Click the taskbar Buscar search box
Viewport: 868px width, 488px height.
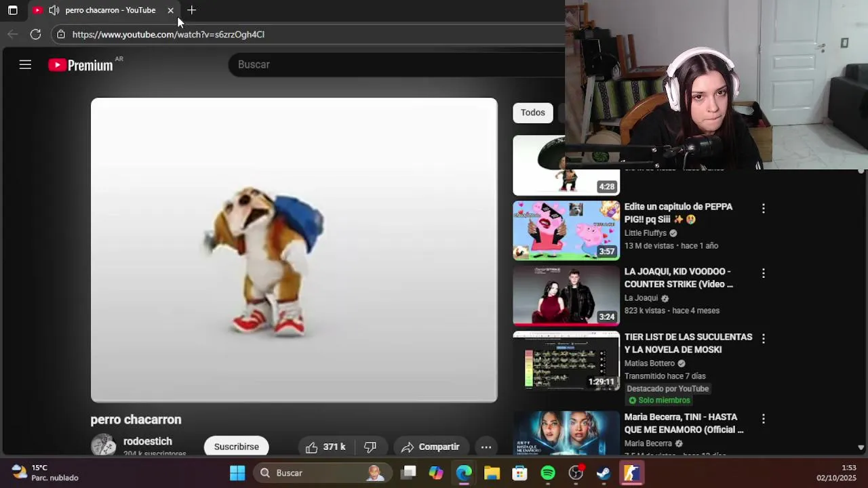click(x=323, y=473)
